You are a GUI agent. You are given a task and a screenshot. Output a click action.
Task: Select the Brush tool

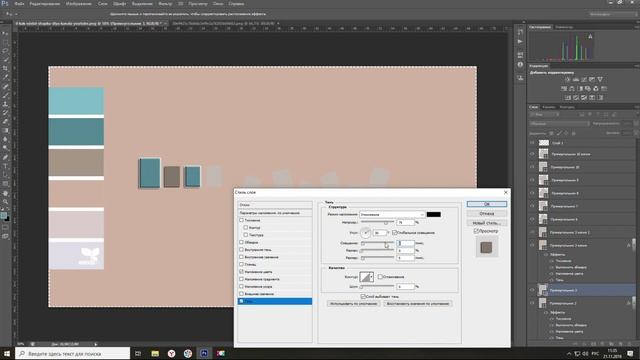click(x=5, y=95)
